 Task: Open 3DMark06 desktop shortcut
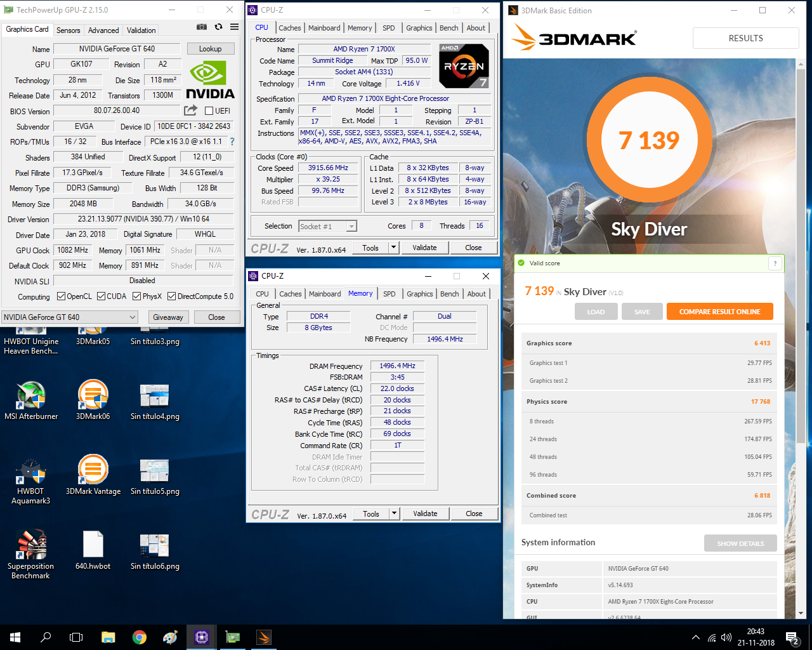(93, 401)
